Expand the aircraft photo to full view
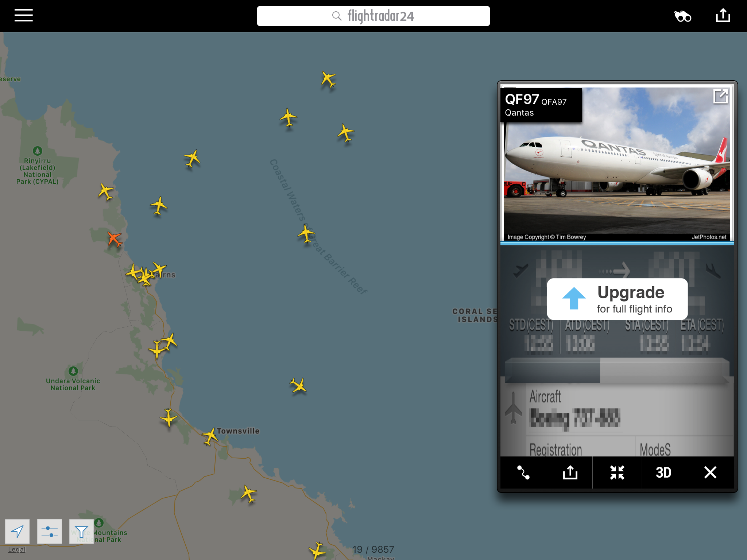The image size is (747, 560). (x=720, y=97)
